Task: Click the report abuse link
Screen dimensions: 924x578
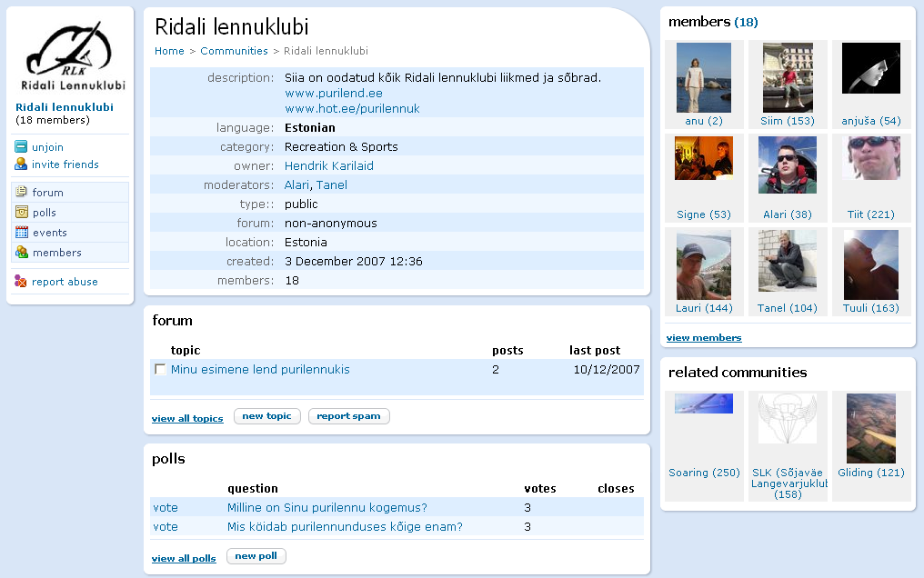Action: click(65, 282)
